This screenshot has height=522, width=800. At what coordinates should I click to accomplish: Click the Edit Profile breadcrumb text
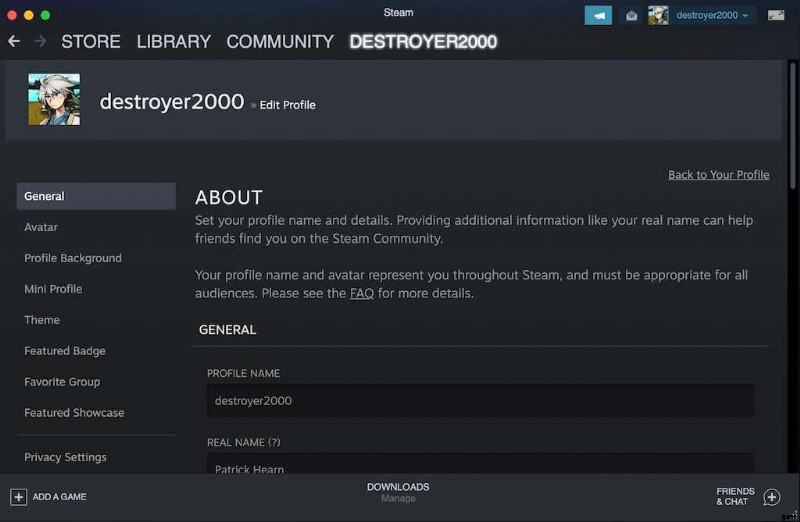click(288, 105)
